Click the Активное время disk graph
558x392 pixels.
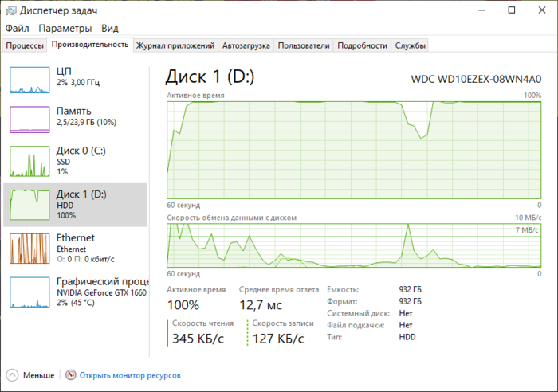tap(353, 149)
